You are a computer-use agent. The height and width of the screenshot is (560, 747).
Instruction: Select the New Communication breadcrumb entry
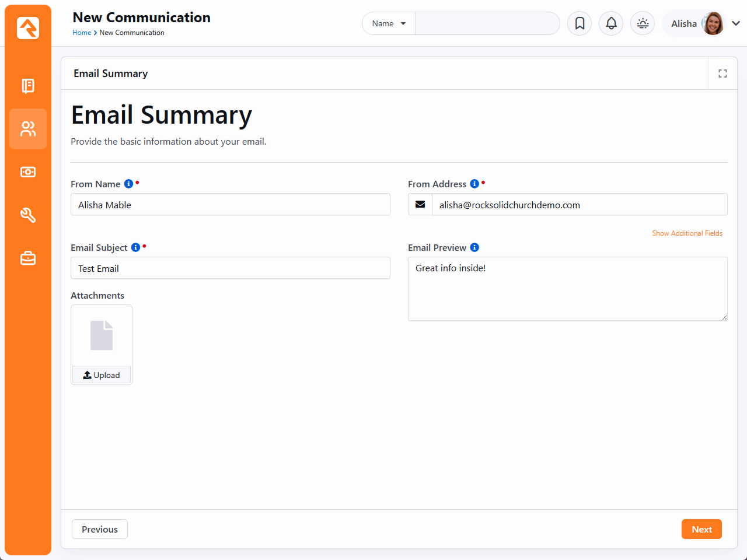coord(132,33)
